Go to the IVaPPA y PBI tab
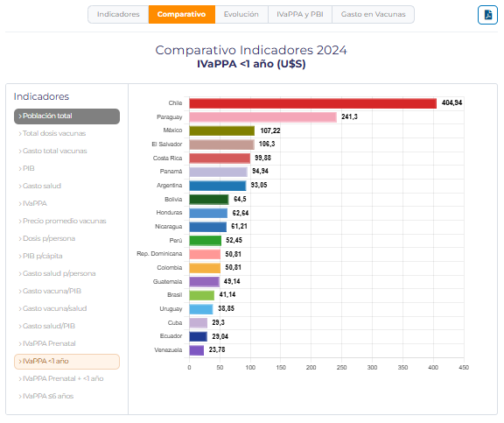504x423 pixels. (300, 15)
